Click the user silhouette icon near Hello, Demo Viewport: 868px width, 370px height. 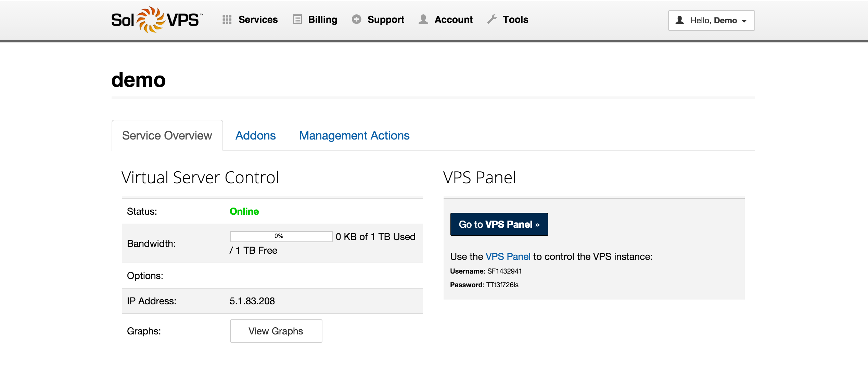[x=679, y=21]
